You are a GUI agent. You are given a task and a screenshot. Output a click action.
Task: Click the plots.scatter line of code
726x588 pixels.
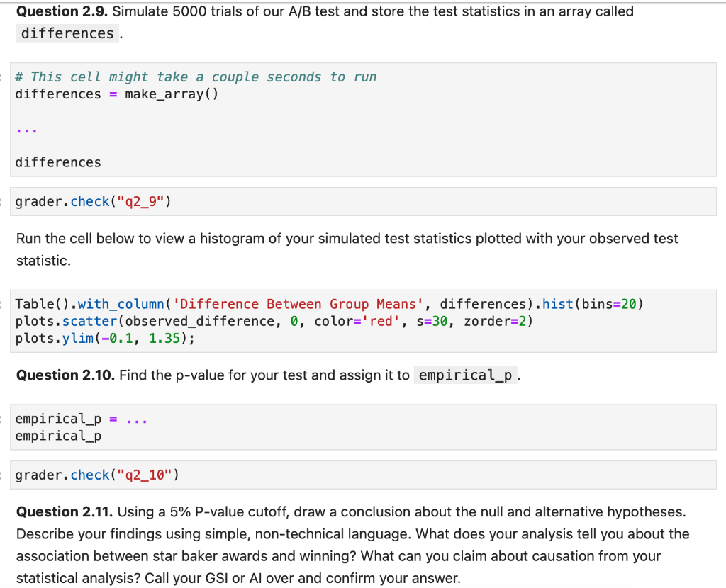coord(274,321)
